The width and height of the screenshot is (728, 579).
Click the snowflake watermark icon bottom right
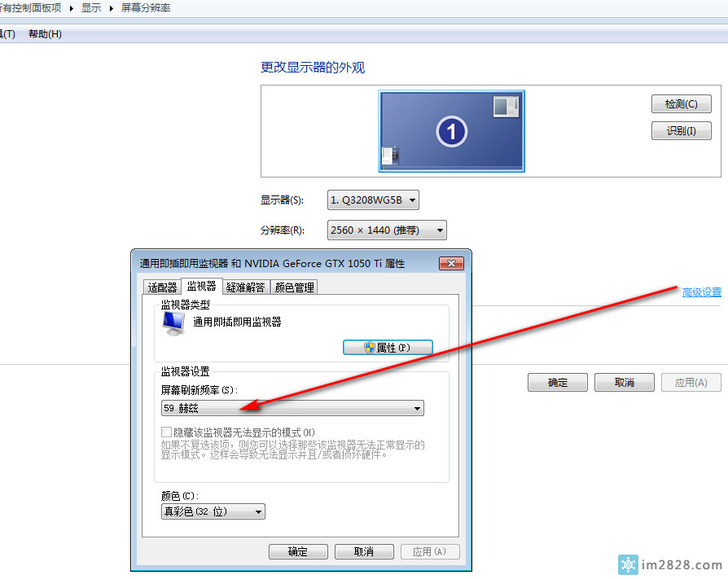(628, 564)
